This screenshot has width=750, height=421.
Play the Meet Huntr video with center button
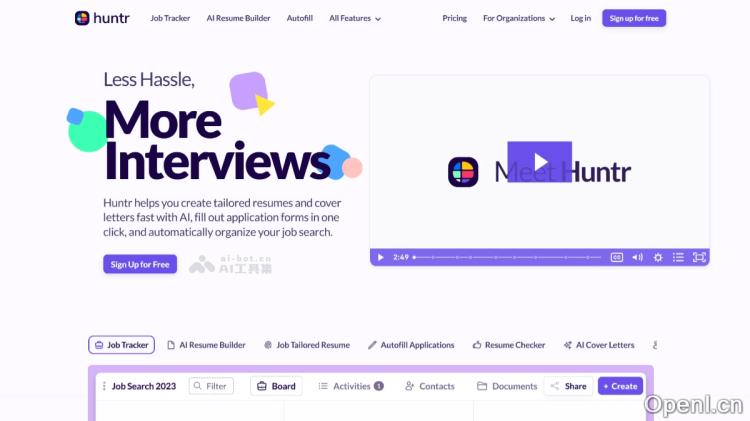[x=539, y=162]
